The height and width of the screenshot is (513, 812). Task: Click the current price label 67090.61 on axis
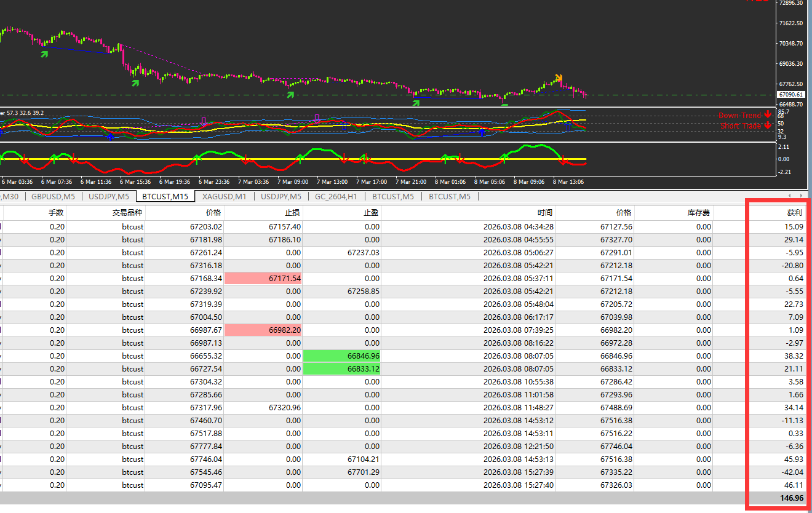790,95
